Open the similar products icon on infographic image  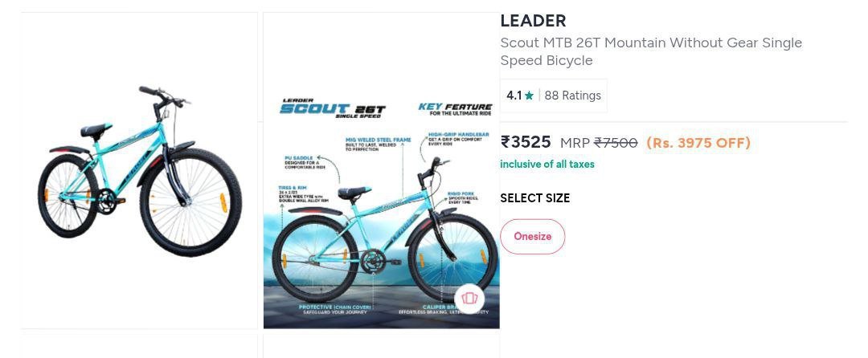point(469,299)
